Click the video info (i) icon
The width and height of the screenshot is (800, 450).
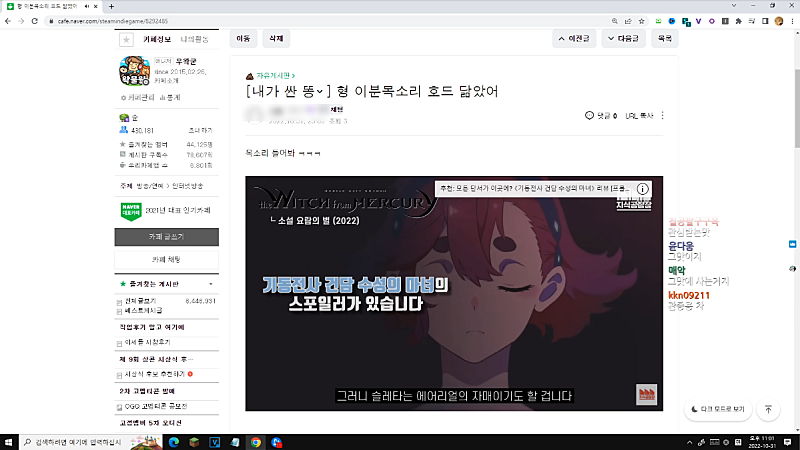(x=642, y=189)
